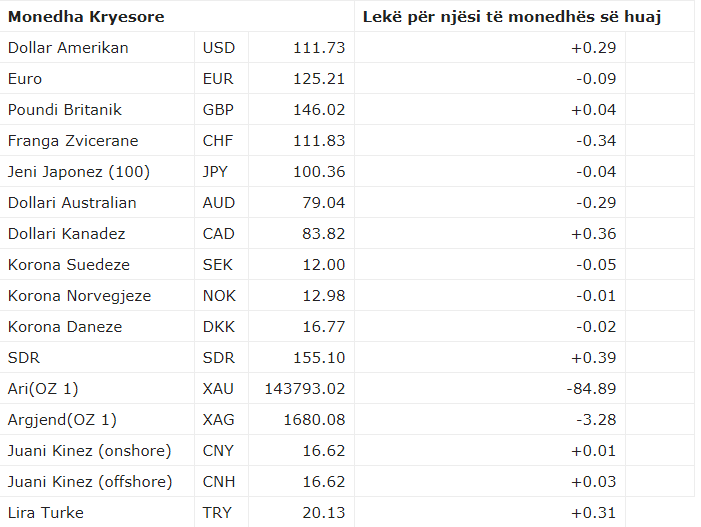Select the Dollari Australian rate 79.04
The image size is (701, 527).
[323, 203]
